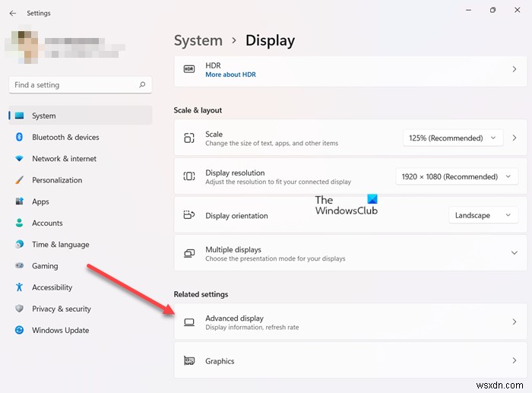The height and width of the screenshot is (393, 532).
Task: Click the Apps icon in sidebar
Action: pos(19,201)
